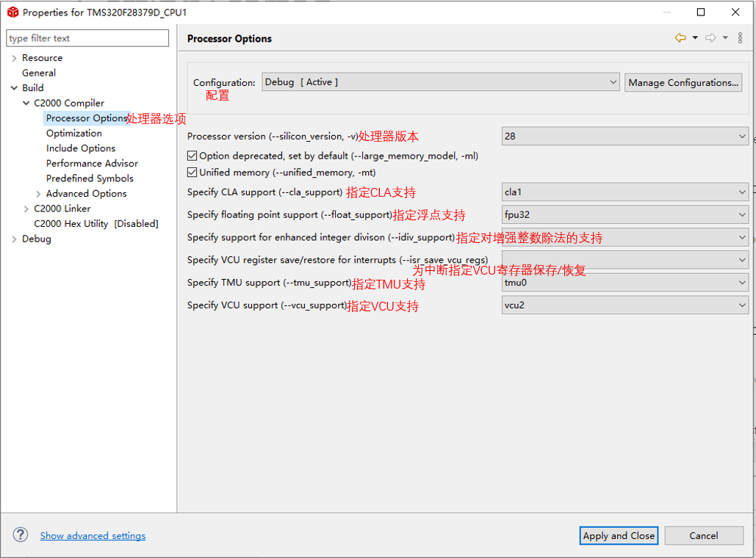756x558 pixels.
Task: Click the back navigation arrow icon
Action: (680, 37)
